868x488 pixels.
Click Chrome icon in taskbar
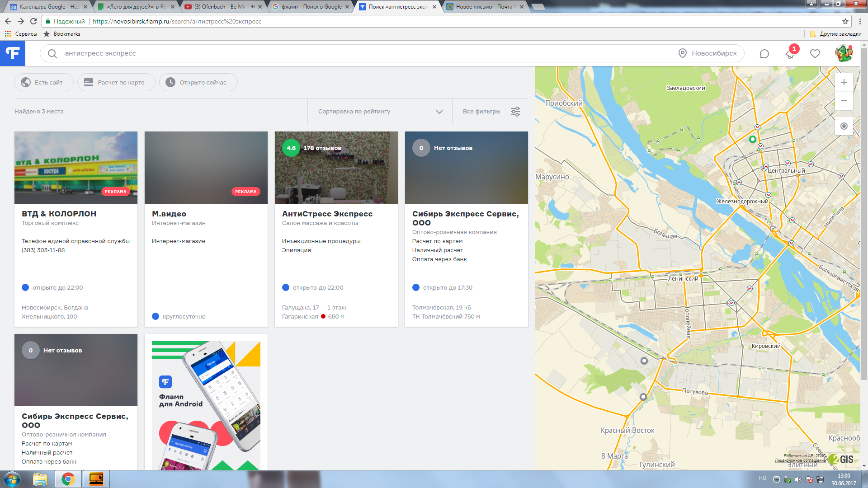click(x=68, y=479)
